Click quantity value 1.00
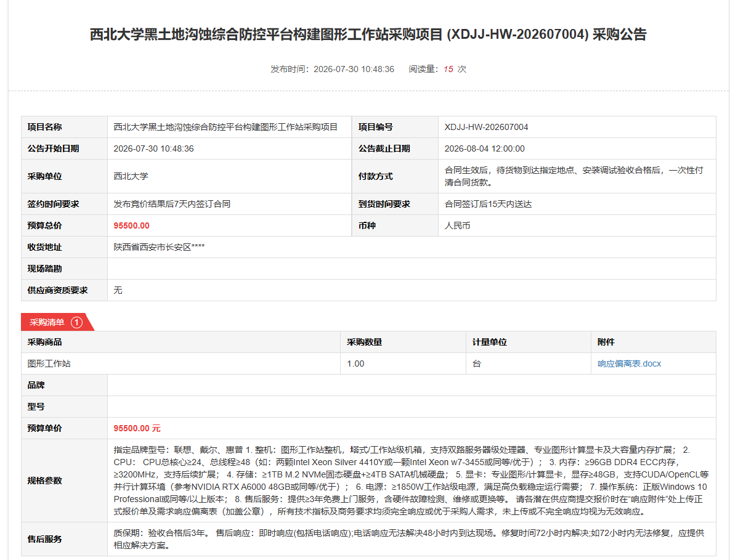This screenshot has width=730, height=560. click(x=355, y=363)
